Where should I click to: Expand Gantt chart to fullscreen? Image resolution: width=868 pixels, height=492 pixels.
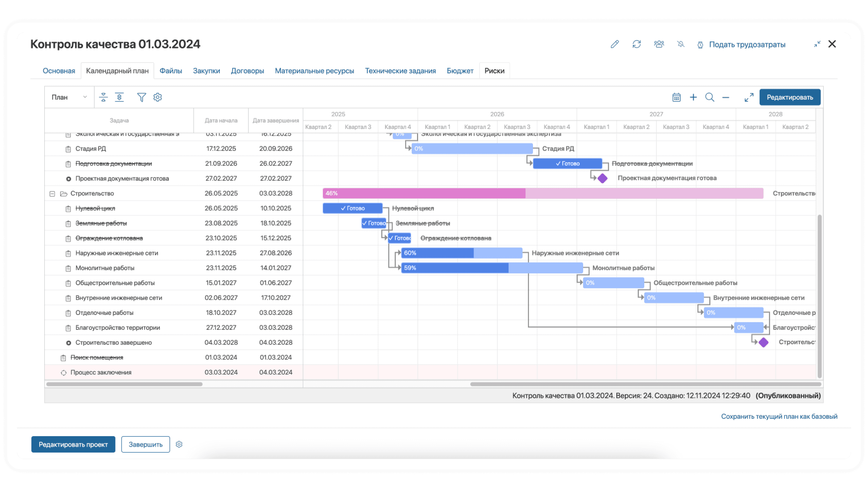point(749,97)
